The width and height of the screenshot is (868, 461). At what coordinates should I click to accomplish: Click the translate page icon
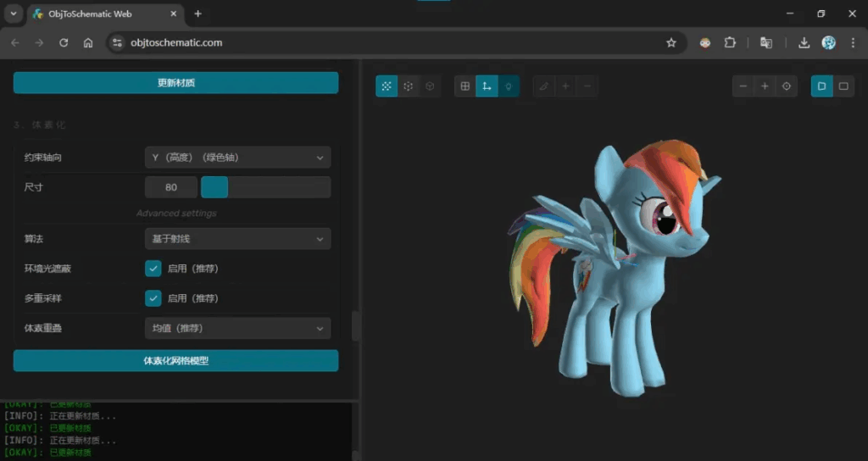click(x=766, y=42)
